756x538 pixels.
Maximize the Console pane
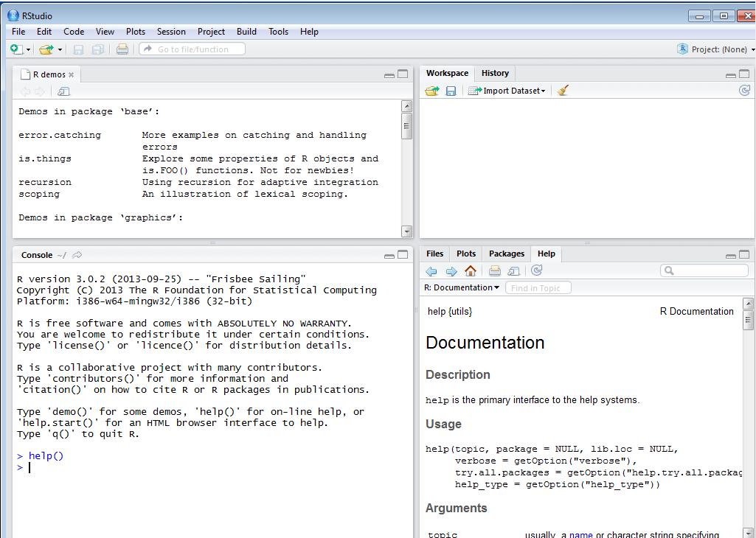click(403, 255)
